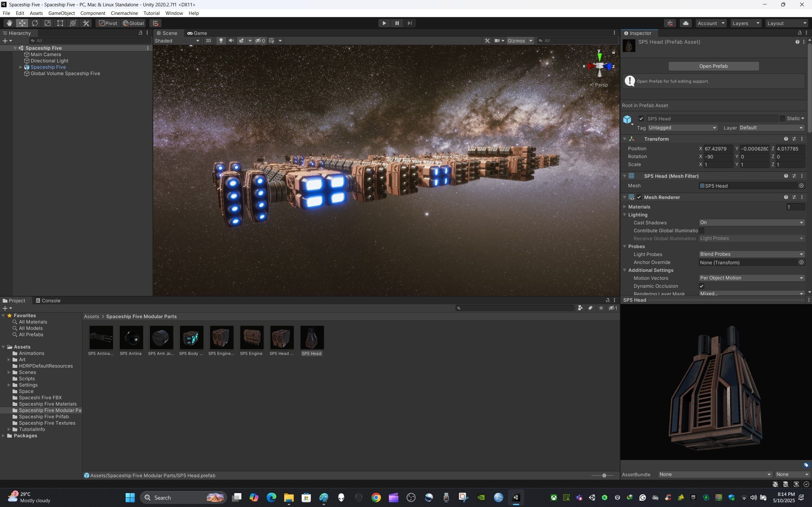
Task: Expand the Materials section
Action: (625, 207)
